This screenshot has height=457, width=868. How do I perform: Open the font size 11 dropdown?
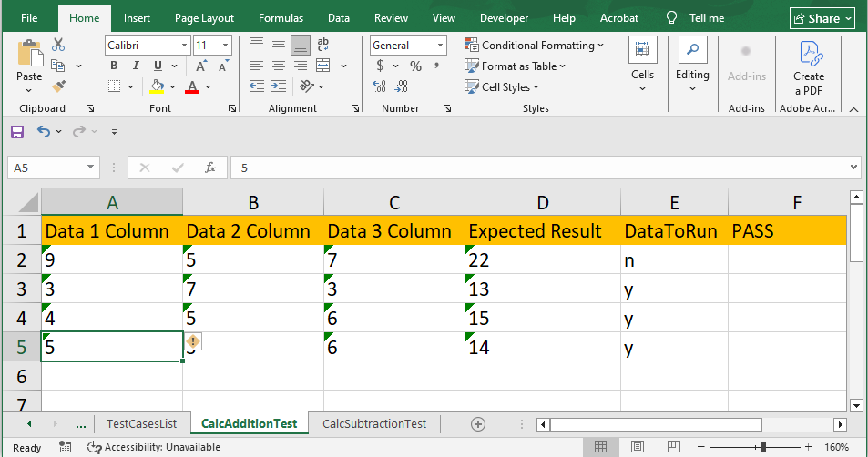225,46
